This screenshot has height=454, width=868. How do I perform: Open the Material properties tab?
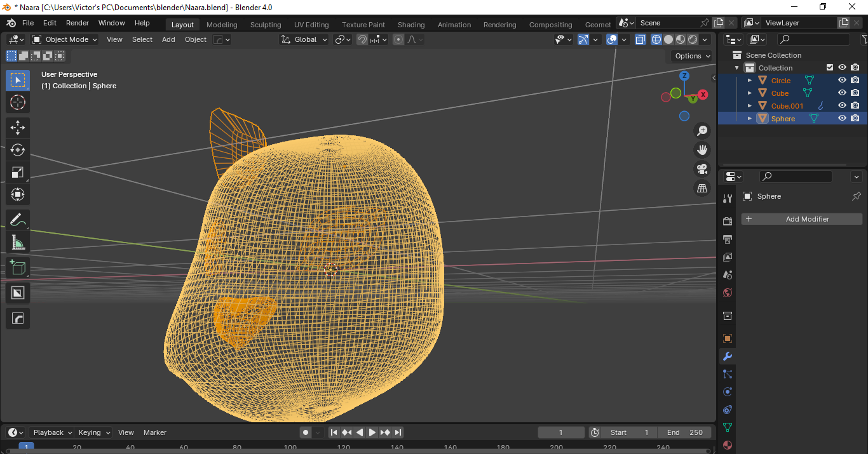728,445
